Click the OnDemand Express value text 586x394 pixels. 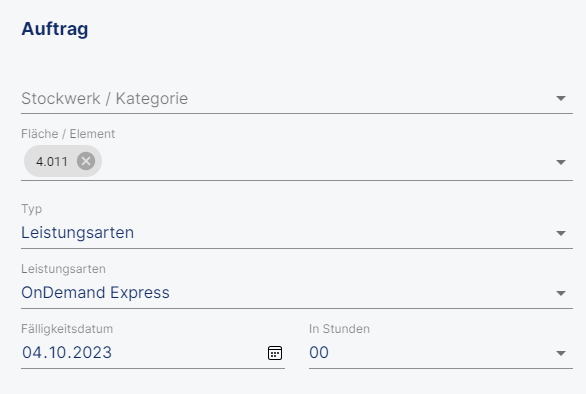point(95,292)
